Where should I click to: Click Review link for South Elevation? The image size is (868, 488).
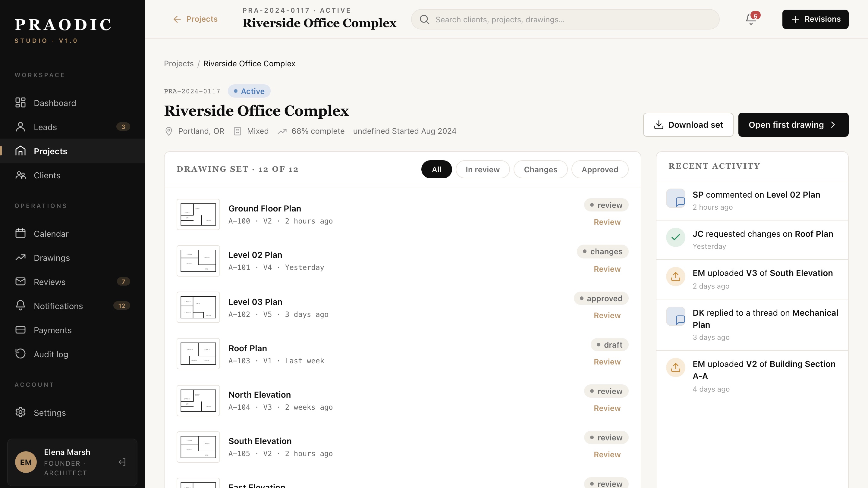607,455
